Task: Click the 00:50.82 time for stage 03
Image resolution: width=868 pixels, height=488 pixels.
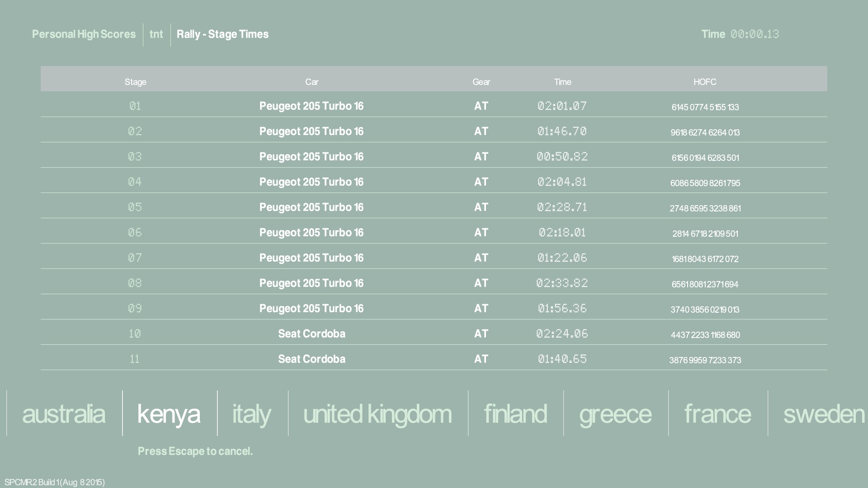Action: point(562,157)
